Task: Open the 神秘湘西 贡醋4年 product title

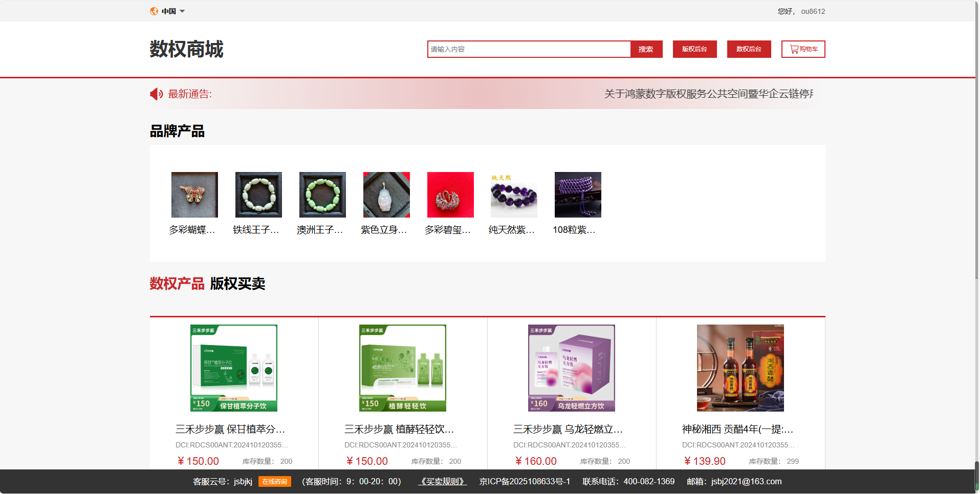Action: pyautogui.click(x=737, y=429)
